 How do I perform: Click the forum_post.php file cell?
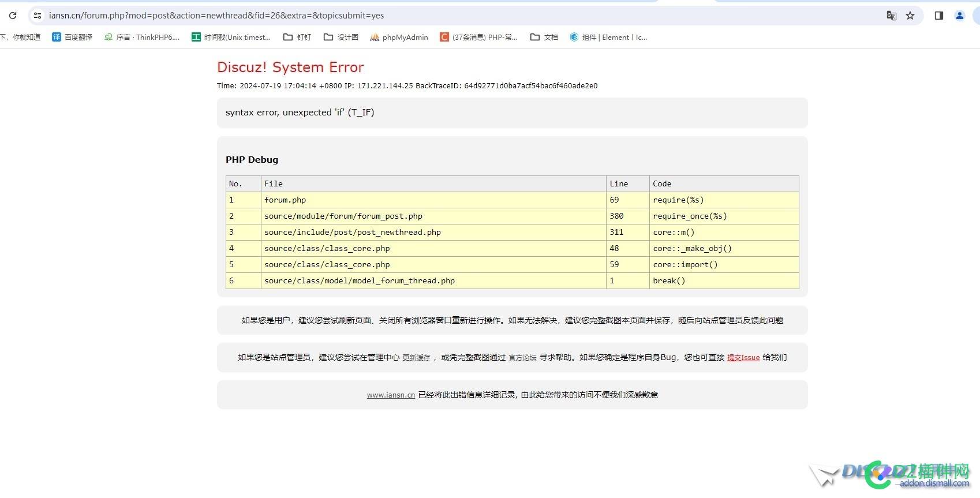[x=433, y=216]
